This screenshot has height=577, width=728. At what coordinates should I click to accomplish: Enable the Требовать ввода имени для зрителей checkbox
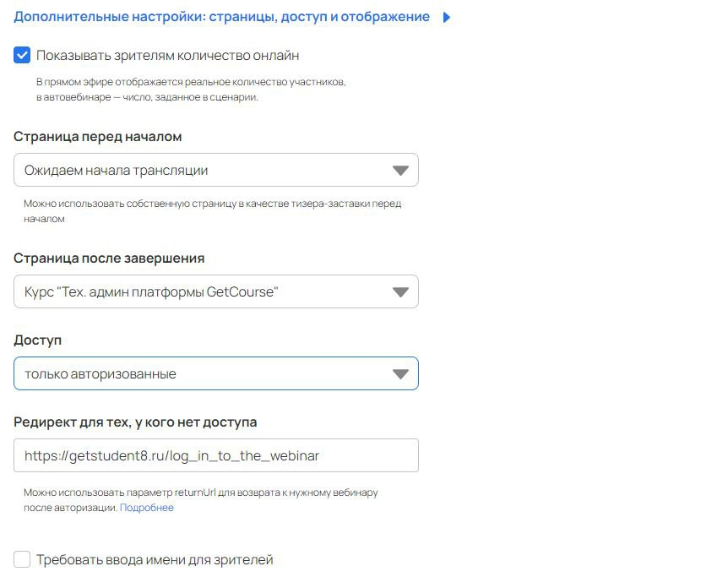(22, 559)
